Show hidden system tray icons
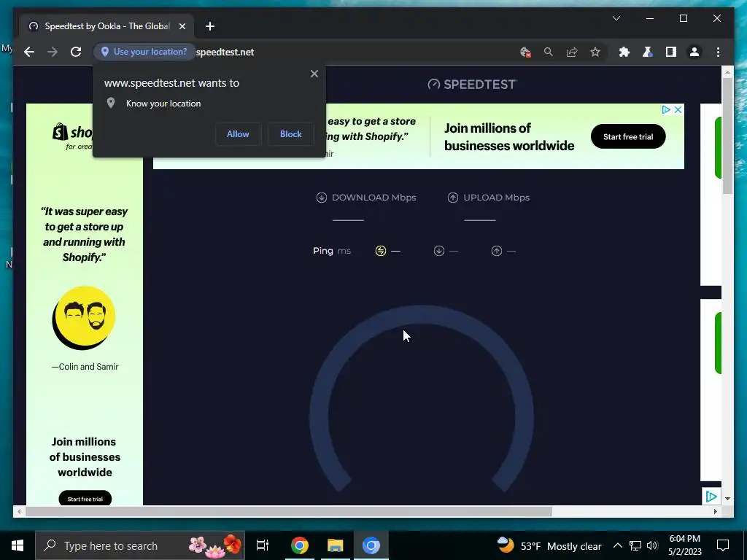 (x=617, y=545)
